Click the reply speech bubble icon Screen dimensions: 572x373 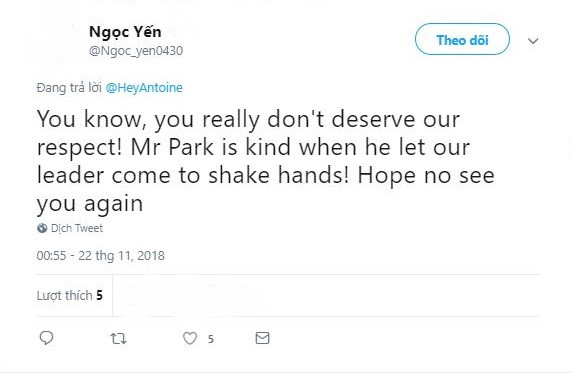tap(46, 338)
